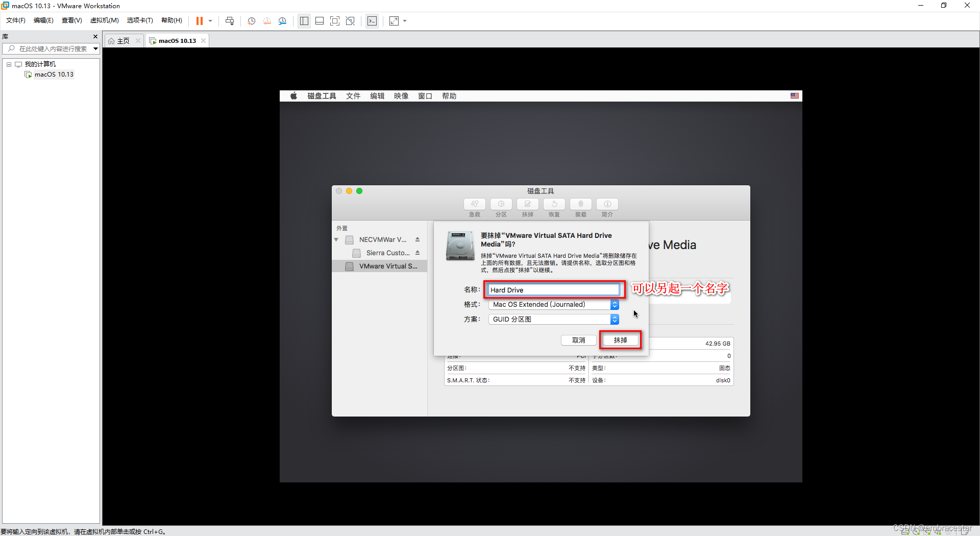Open the 文件(F) menu in VMware
Viewport: 980px width, 536px height.
[x=16, y=20]
